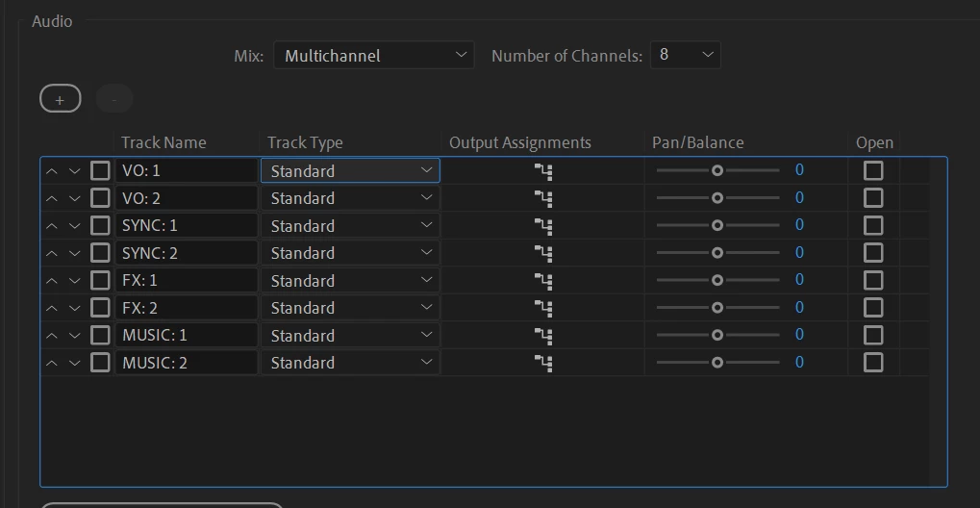980x508 pixels.
Task: Change Track Type for SYNC: 1
Action: tap(351, 226)
